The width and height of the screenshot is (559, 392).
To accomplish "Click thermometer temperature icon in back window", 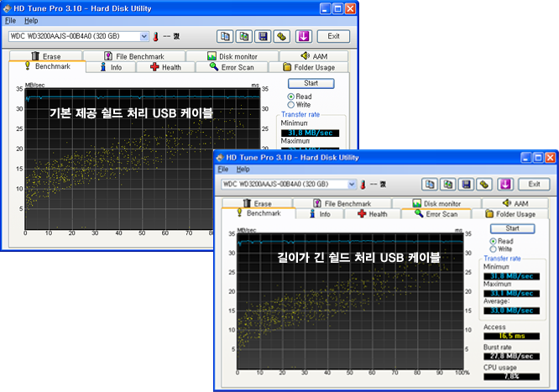I will 156,36.
